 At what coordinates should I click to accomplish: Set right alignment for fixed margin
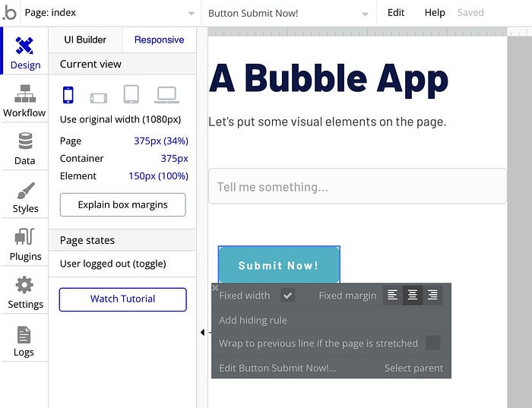(432, 295)
